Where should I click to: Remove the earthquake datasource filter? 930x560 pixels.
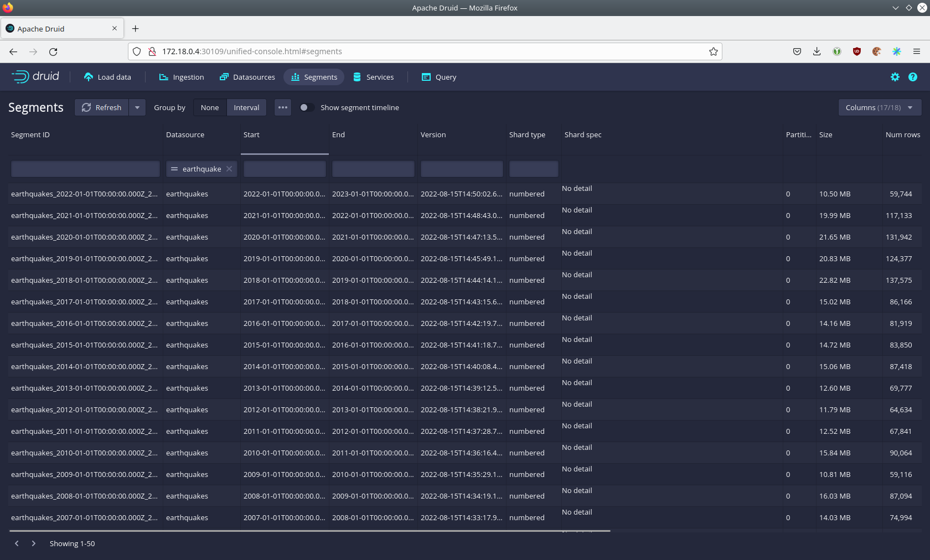[229, 169]
